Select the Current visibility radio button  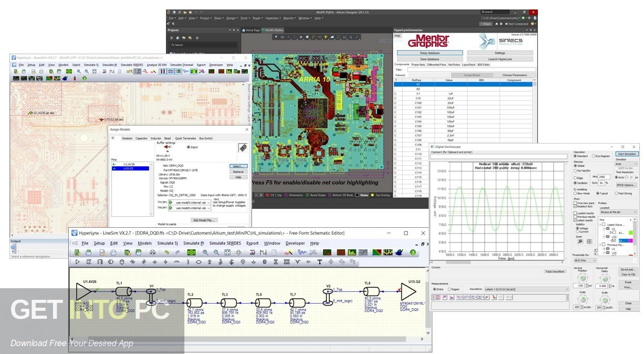tap(577, 231)
